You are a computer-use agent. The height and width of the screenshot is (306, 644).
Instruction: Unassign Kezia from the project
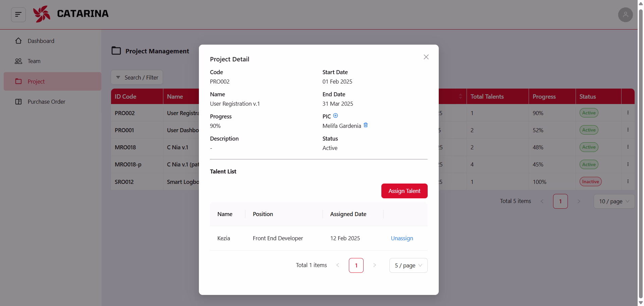[x=402, y=238]
